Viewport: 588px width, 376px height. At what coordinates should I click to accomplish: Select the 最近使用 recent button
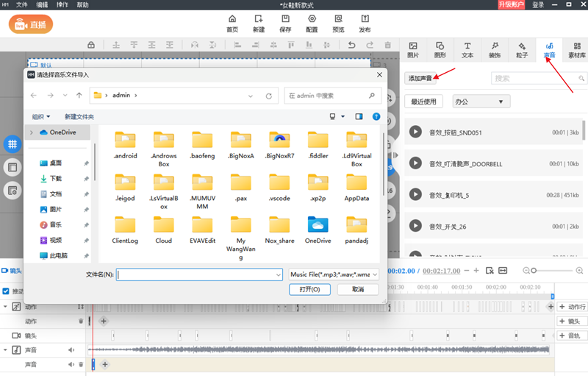tap(423, 102)
